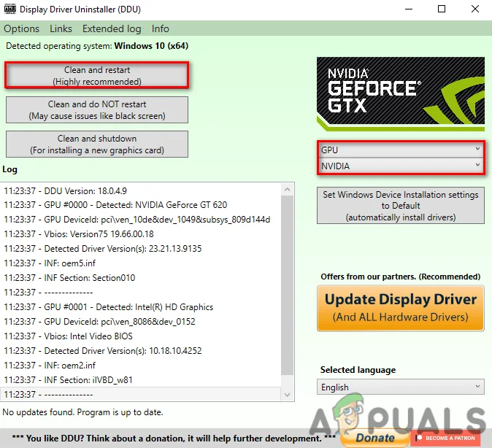Close the DDU window

(475, 9)
